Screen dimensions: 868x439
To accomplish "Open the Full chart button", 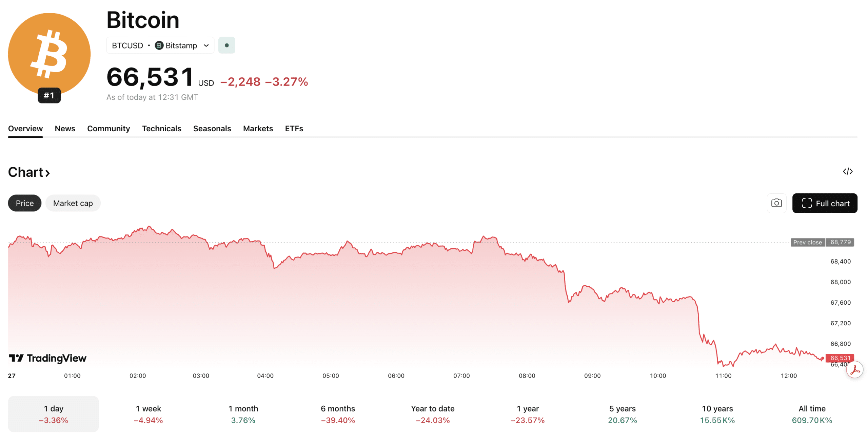I will pyautogui.click(x=824, y=203).
